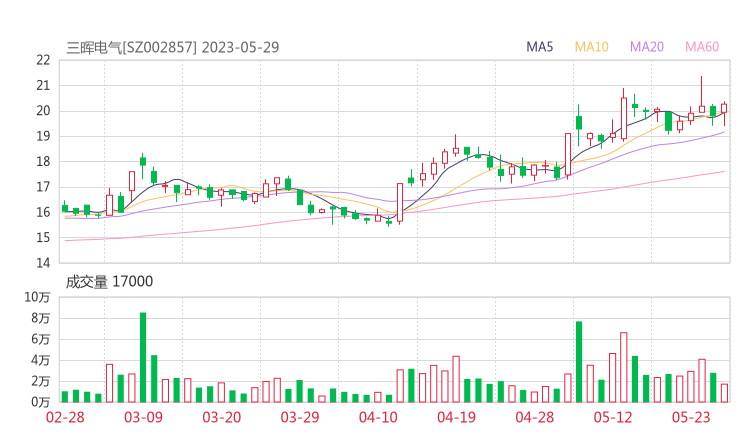Click the MA5 legend label
This screenshot has width=740, height=440.
click(x=539, y=47)
